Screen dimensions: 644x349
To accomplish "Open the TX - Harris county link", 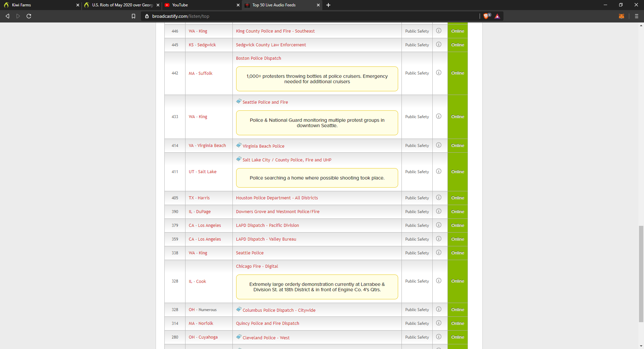I will pyautogui.click(x=199, y=198).
